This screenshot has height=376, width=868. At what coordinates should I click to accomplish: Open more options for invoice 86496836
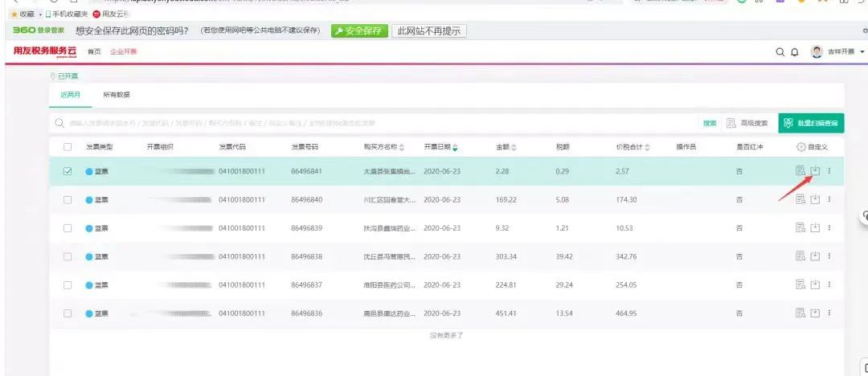[829, 313]
